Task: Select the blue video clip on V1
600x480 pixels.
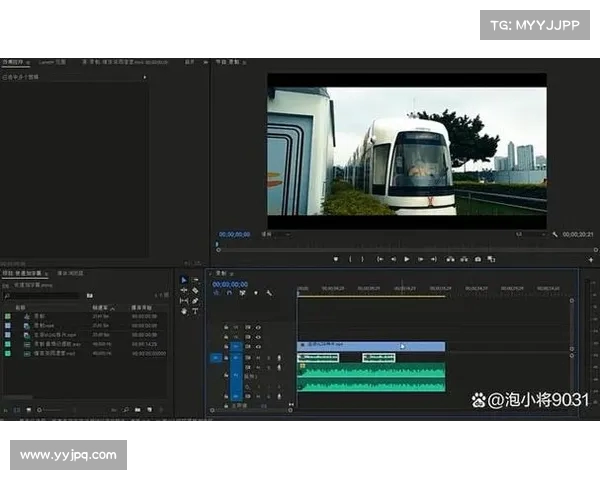Action: pyautogui.click(x=371, y=346)
